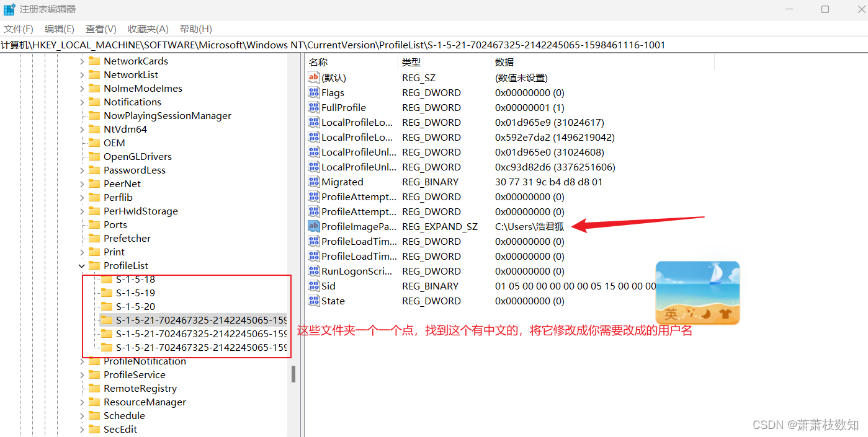This screenshot has height=437, width=868.
Task: Click the FullProfile DWORD value icon
Action: point(314,107)
